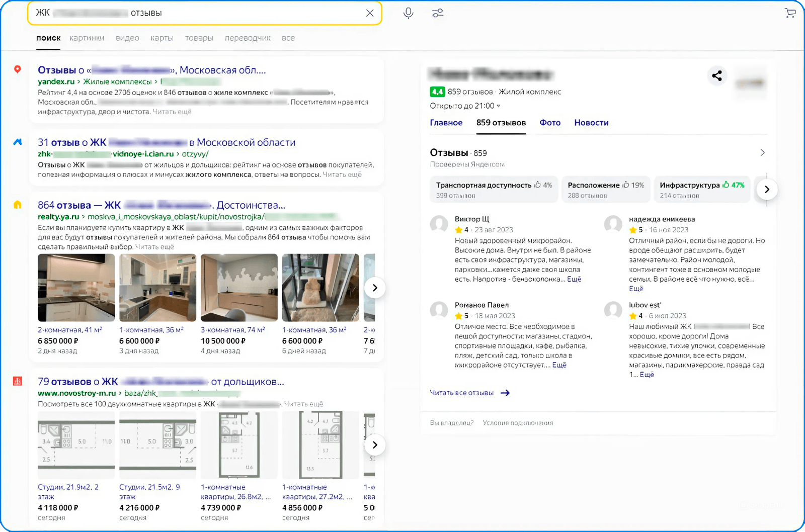Select the 'Расположение' 19% review filter
The height and width of the screenshot is (532, 805).
pyautogui.click(x=605, y=190)
